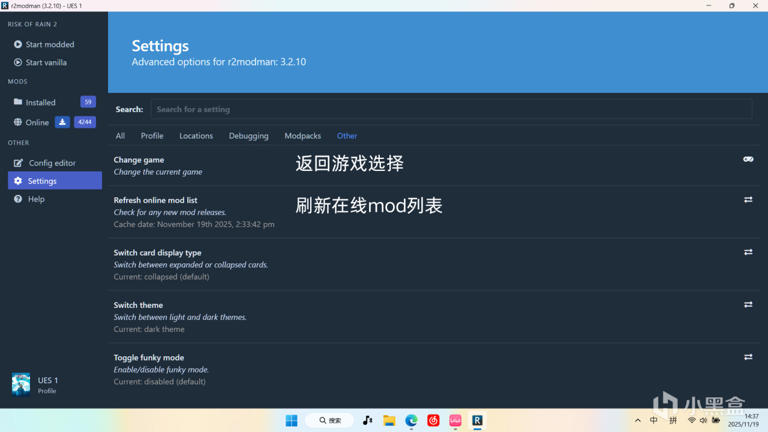Screen dimensions: 768x432
Task: Click the gamepad icon for Change game
Action: (748, 159)
